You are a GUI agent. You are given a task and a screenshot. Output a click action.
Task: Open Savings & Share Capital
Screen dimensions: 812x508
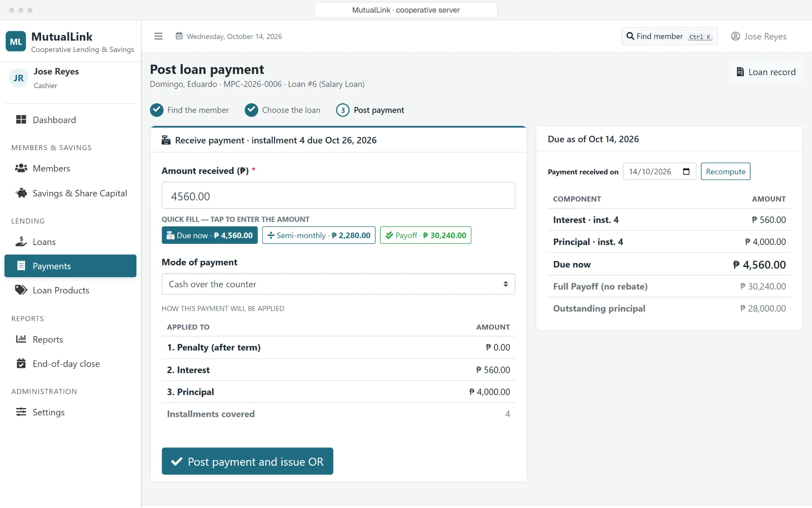(x=70, y=193)
